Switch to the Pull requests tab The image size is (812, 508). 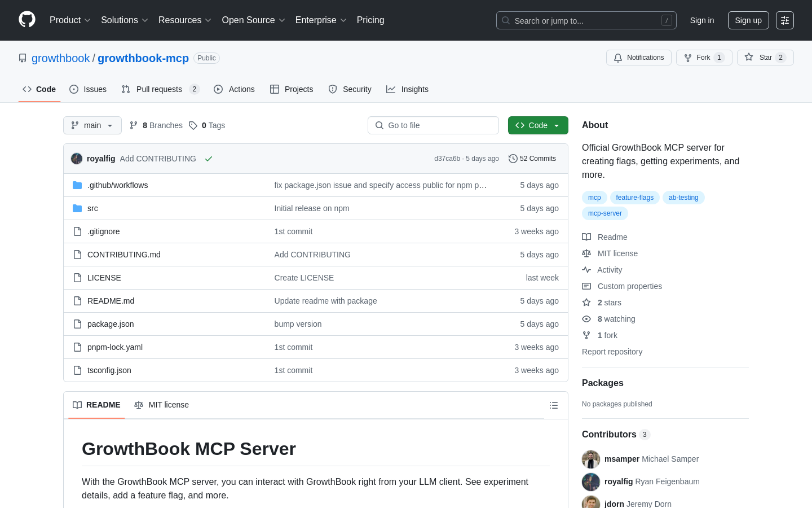[160, 89]
